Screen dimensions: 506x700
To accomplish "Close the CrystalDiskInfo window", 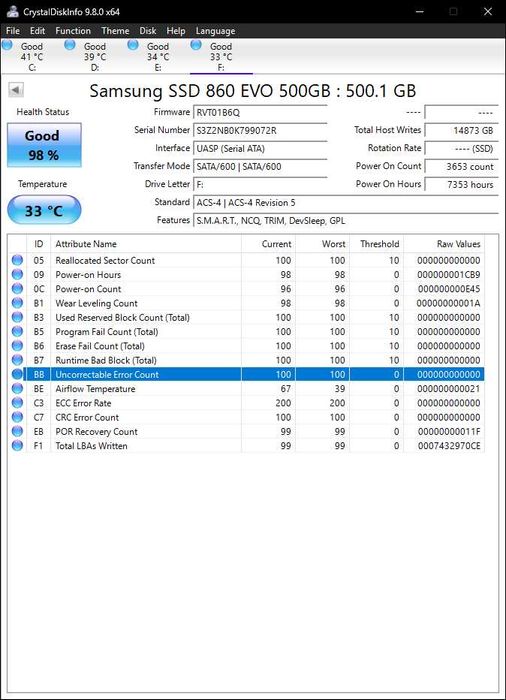I will coord(488,11).
